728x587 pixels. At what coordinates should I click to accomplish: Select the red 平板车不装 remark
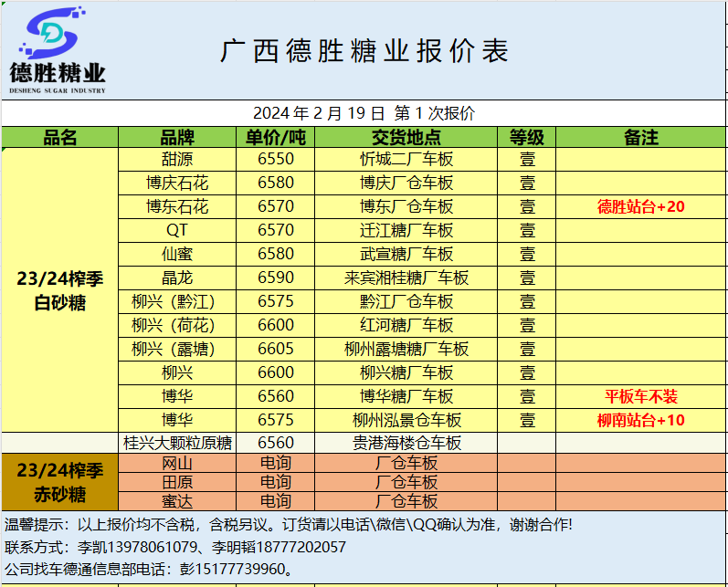640,396
